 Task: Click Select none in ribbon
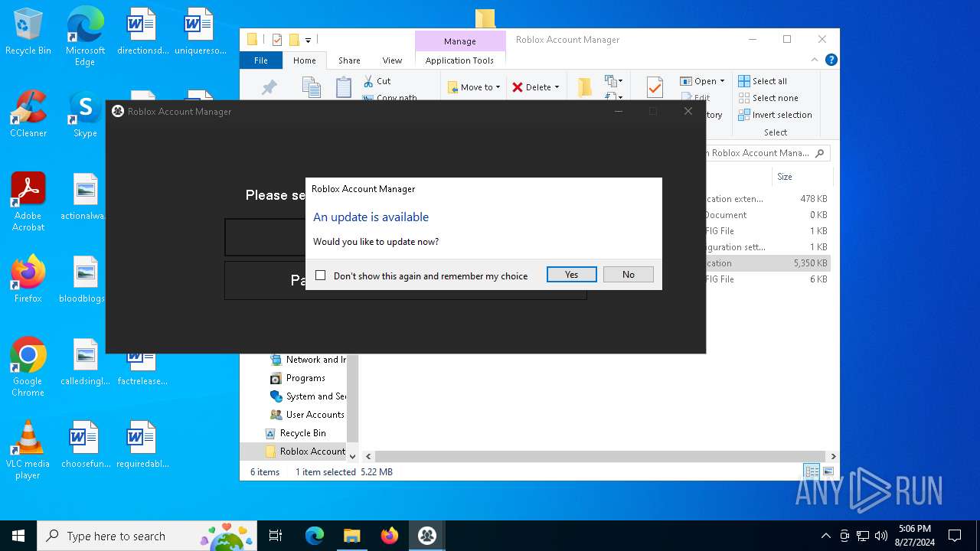coord(768,98)
